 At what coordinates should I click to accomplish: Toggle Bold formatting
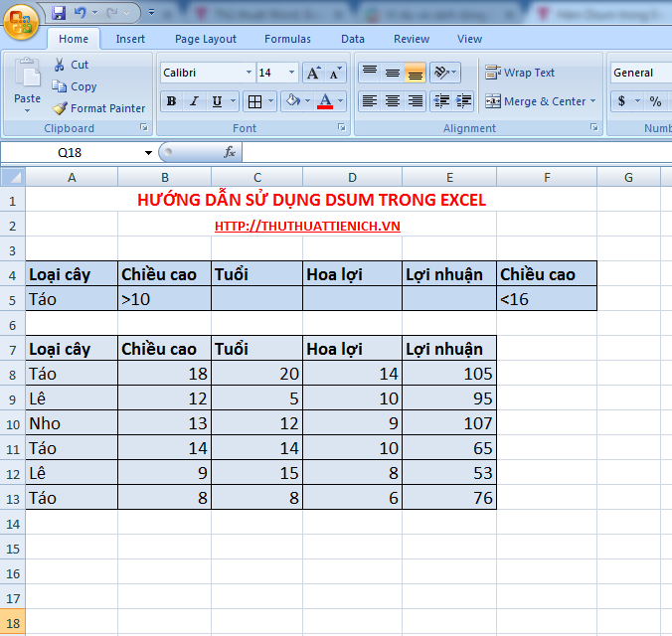171,101
